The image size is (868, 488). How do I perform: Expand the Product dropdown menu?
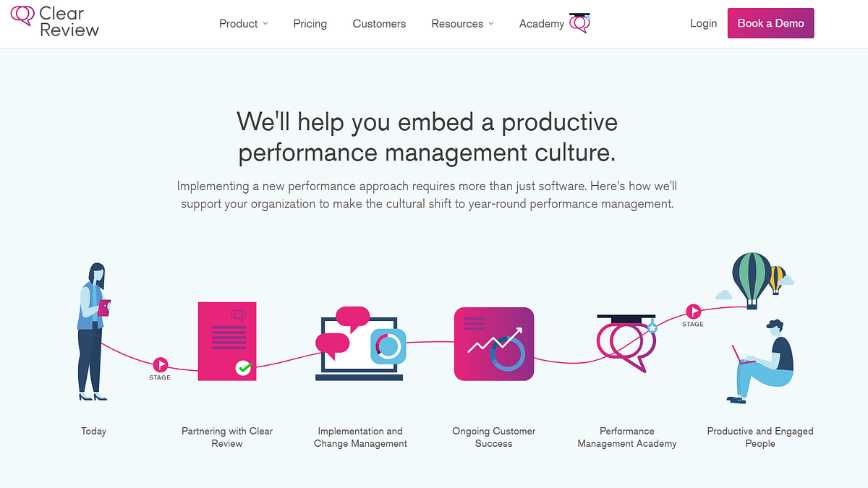coord(244,24)
